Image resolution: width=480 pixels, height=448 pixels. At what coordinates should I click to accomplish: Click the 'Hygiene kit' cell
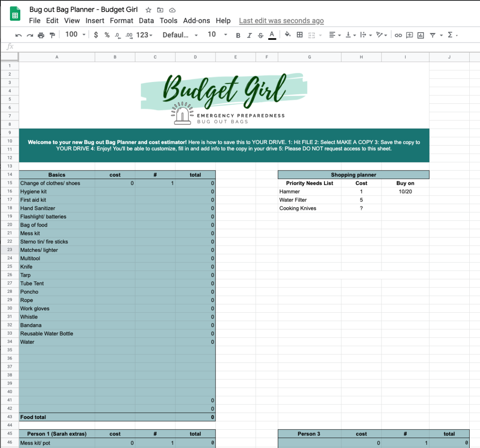coord(57,192)
